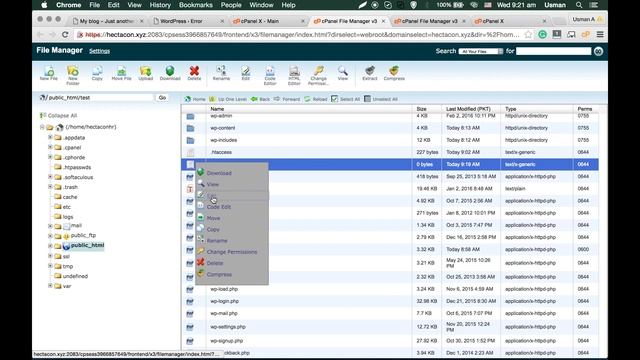Choose Move from the context menu
The height and width of the screenshot is (360, 640).
213,218
